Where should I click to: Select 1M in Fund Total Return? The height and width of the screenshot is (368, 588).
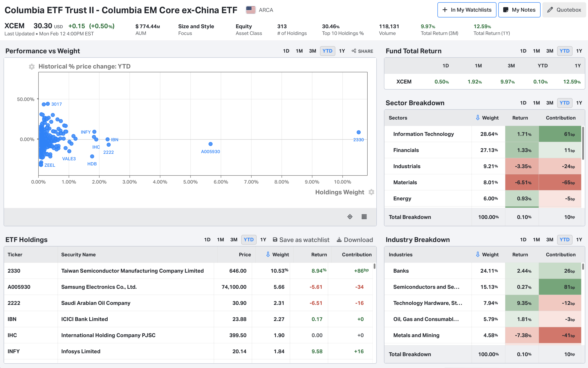pyautogui.click(x=536, y=51)
